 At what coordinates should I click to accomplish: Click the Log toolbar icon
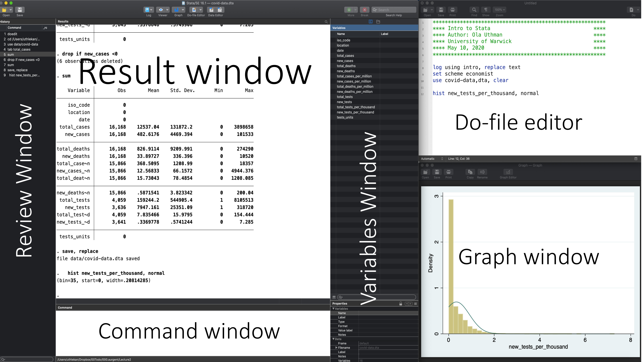click(x=147, y=10)
